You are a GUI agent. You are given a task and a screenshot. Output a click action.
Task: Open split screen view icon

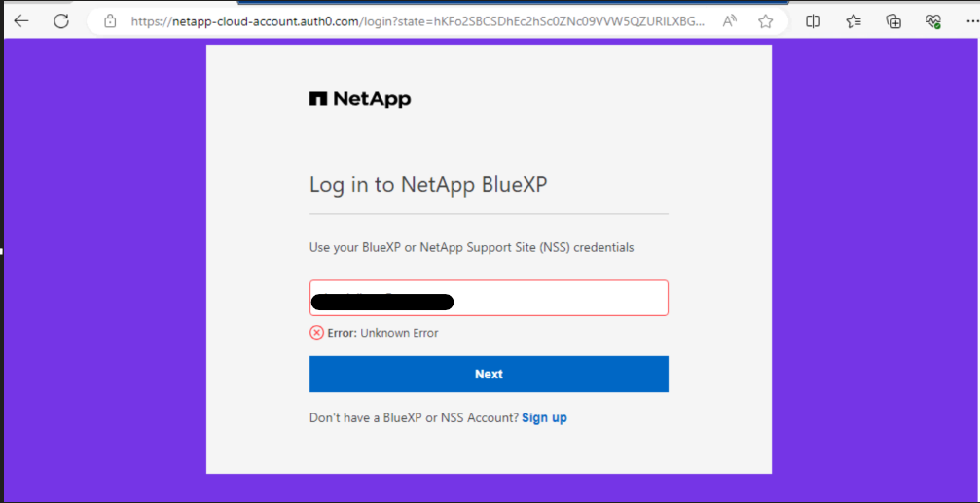(814, 20)
